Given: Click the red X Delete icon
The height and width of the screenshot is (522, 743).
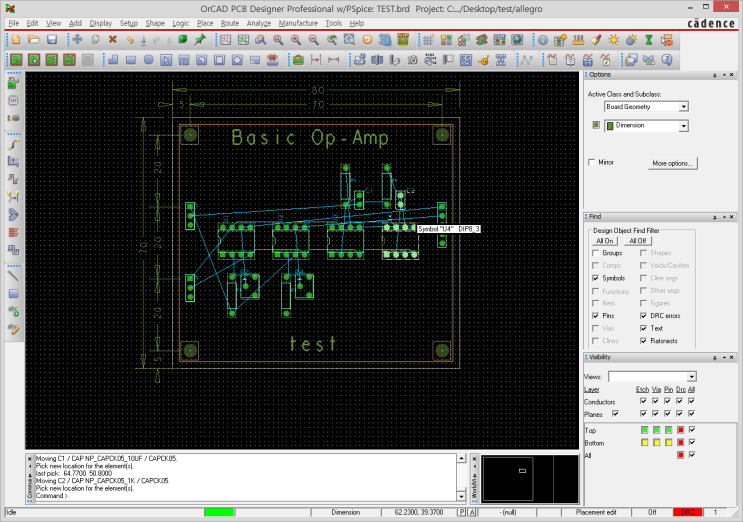Looking at the screenshot, I should coord(112,40).
